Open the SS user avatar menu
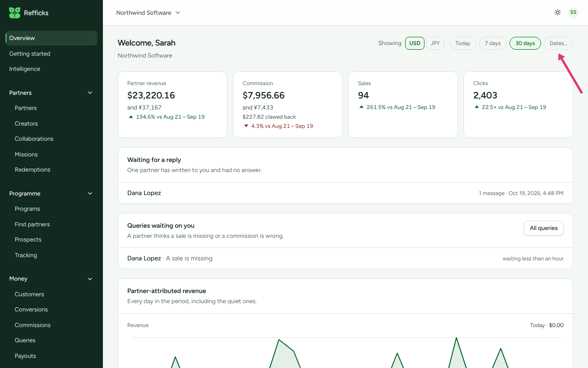 coord(573,12)
